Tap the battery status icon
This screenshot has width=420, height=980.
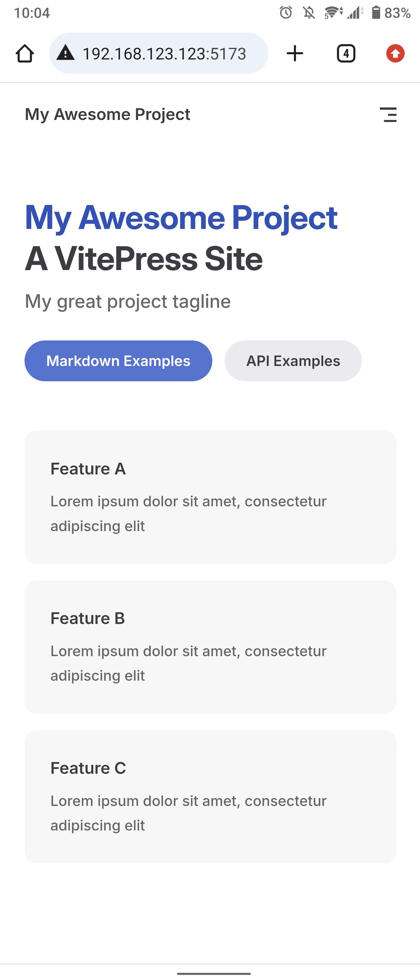(376, 13)
